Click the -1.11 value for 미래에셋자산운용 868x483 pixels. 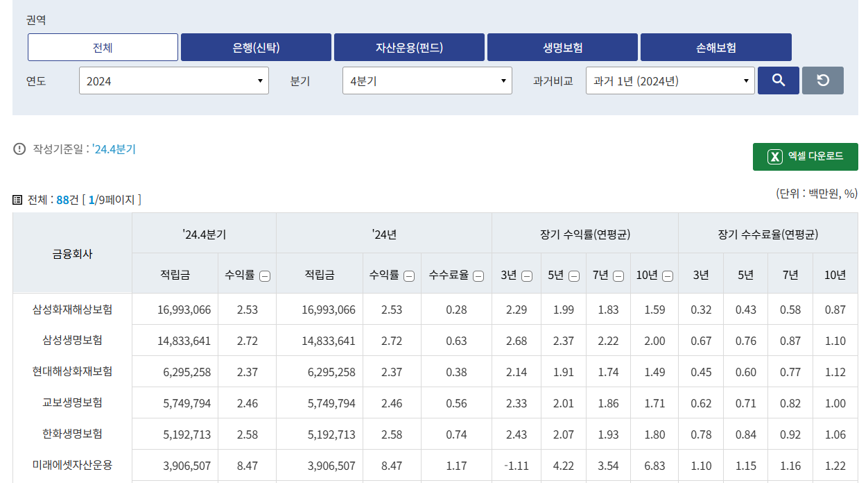click(x=517, y=466)
